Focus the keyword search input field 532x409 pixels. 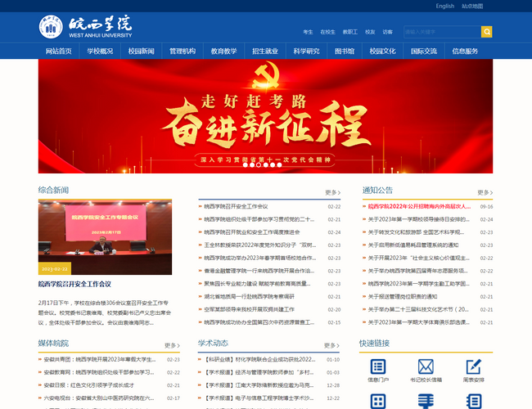click(x=443, y=32)
